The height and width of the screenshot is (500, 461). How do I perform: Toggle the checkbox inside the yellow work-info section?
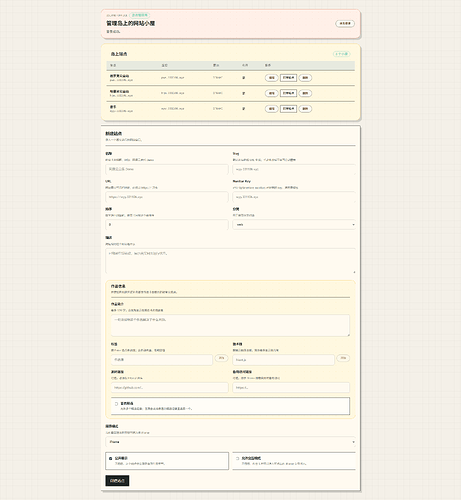tap(116, 404)
